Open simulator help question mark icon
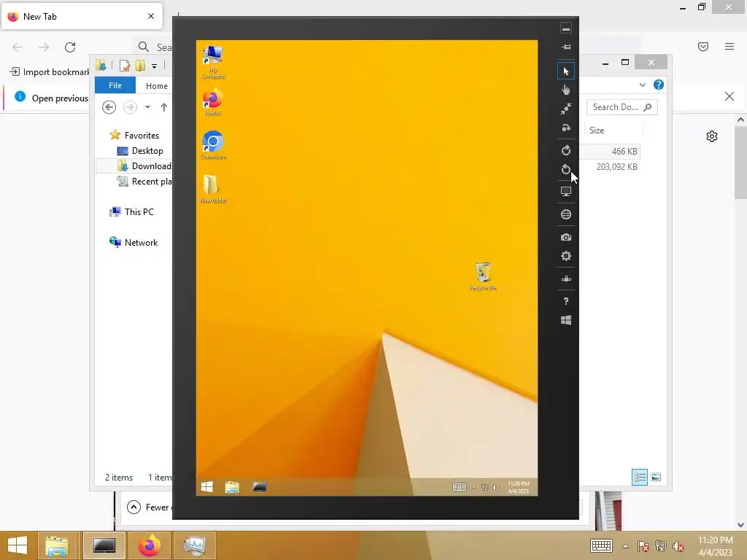This screenshot has width=747, height=560. (x=565, y=301)
